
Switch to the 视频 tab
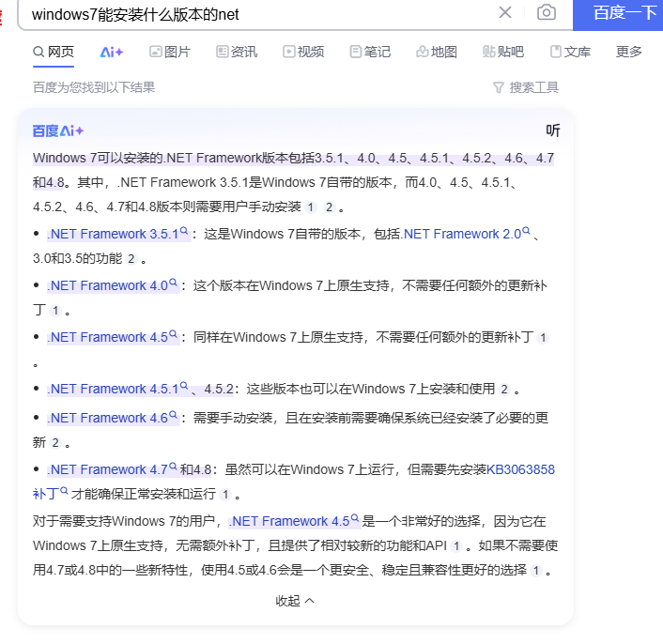click(303, 52)
